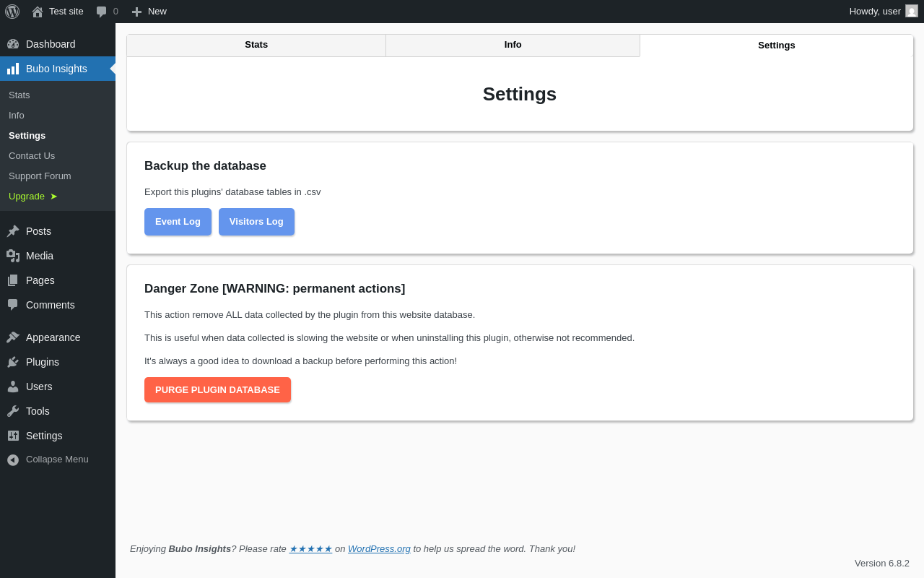Switch to the Stats tab
Viewport: 924px width, 578px height.
pos(256,45)
